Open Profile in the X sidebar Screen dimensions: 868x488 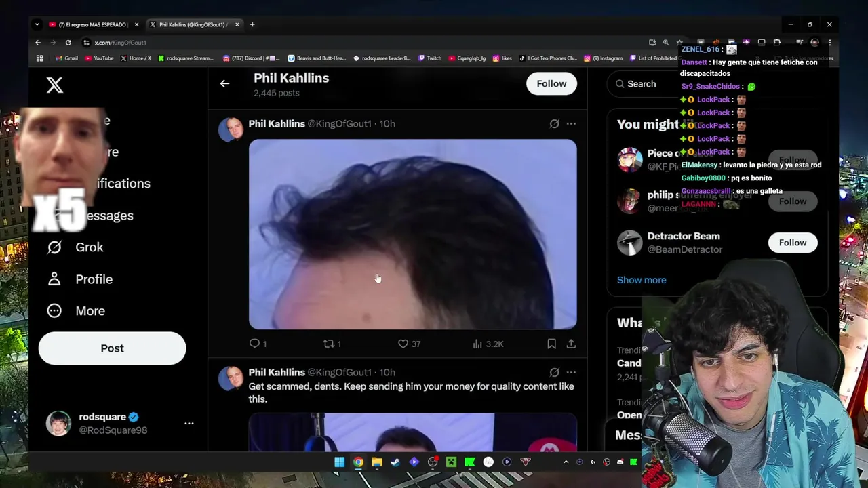coord(79,279)
